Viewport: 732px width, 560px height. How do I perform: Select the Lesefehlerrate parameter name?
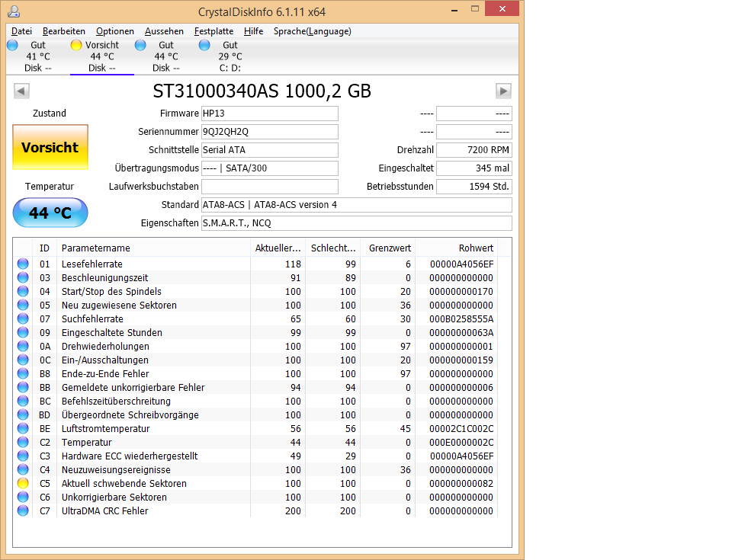92,264
